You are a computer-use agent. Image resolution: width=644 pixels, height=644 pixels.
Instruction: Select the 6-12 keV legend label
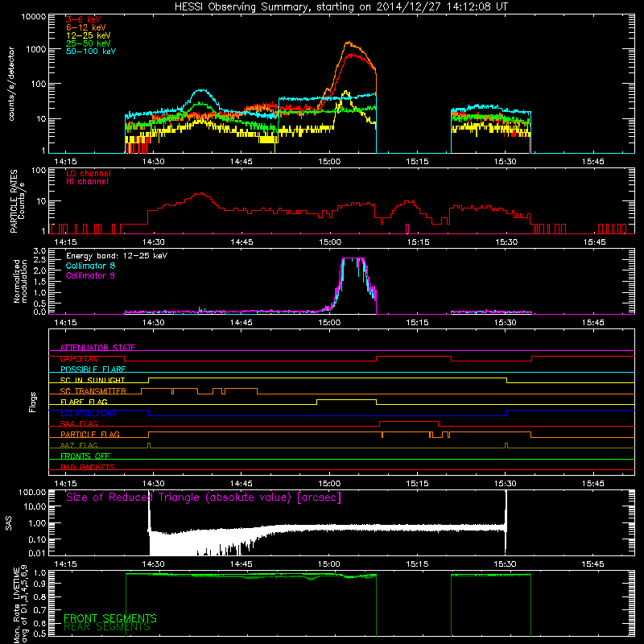[x=86, y=27]
